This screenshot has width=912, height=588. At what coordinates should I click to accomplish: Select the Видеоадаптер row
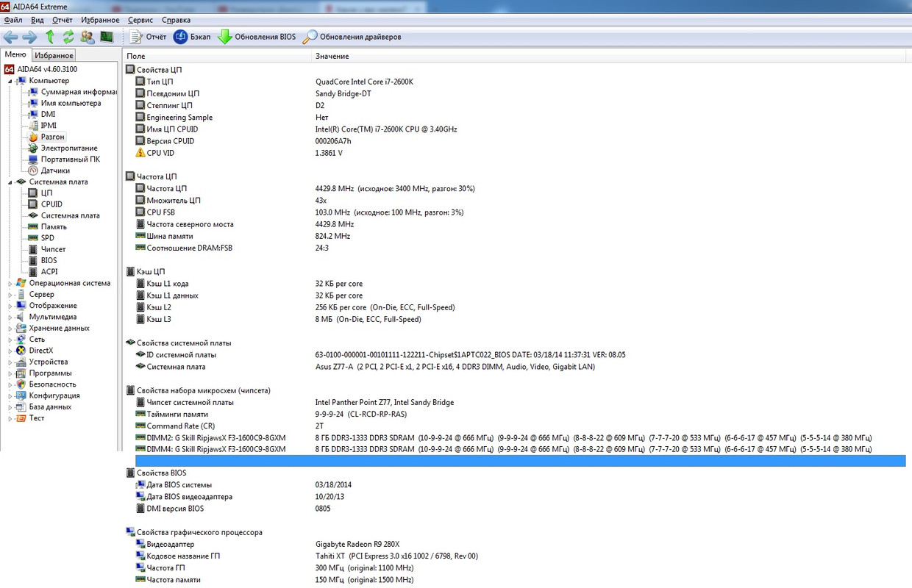click(520, 545)
